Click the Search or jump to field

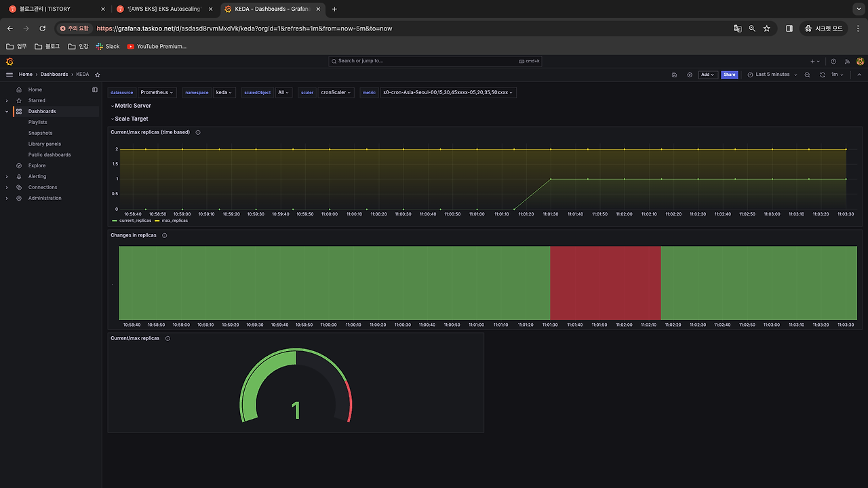[435, 61]
